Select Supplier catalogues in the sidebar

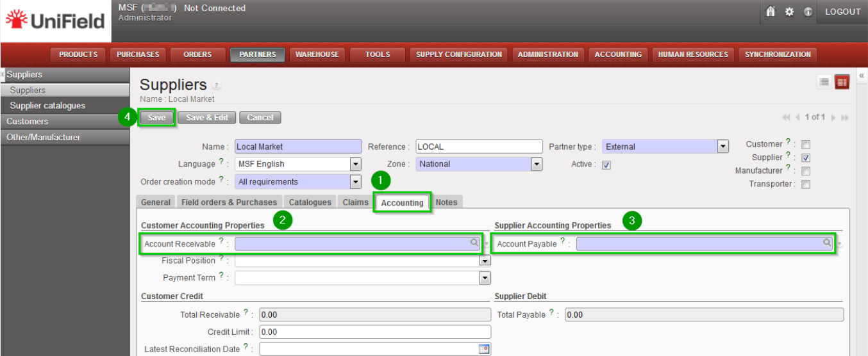click(x=47, y=106)
